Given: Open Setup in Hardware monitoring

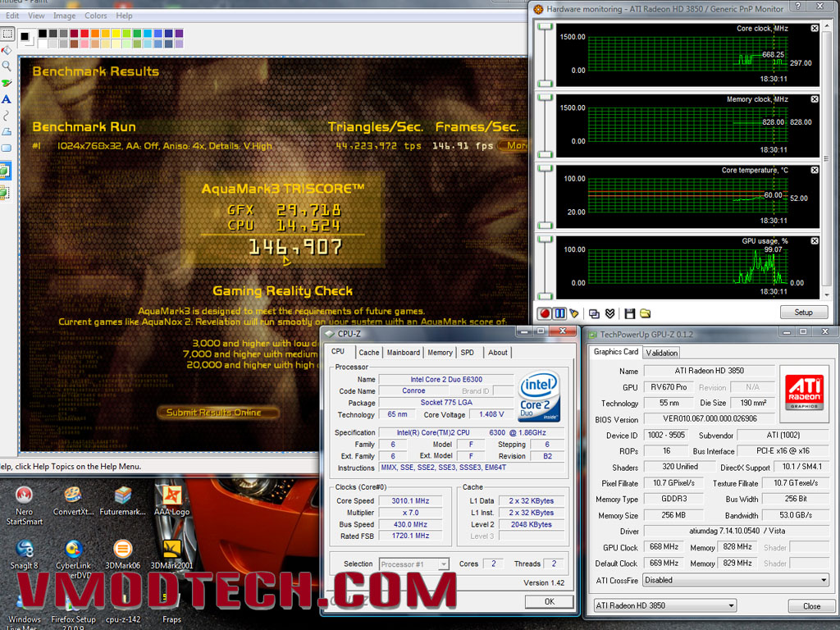Looking at the screenshot, I should coord(803,313).
